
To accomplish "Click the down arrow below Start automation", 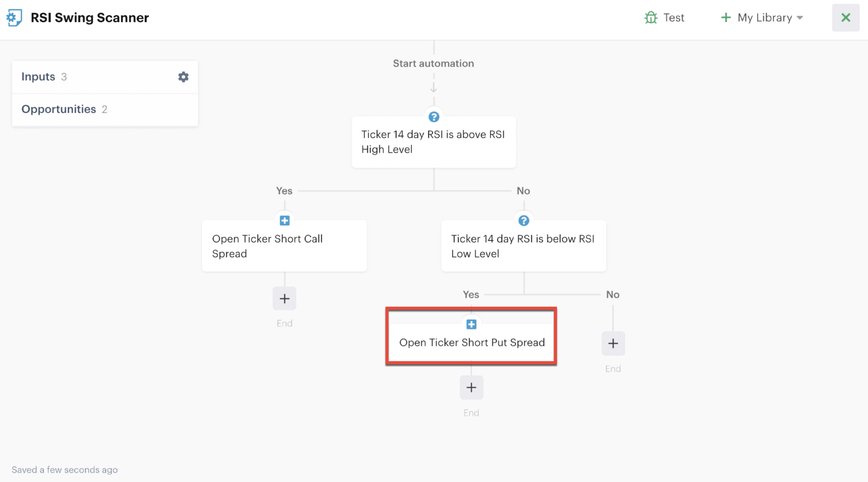I will [x=434, y=87].
